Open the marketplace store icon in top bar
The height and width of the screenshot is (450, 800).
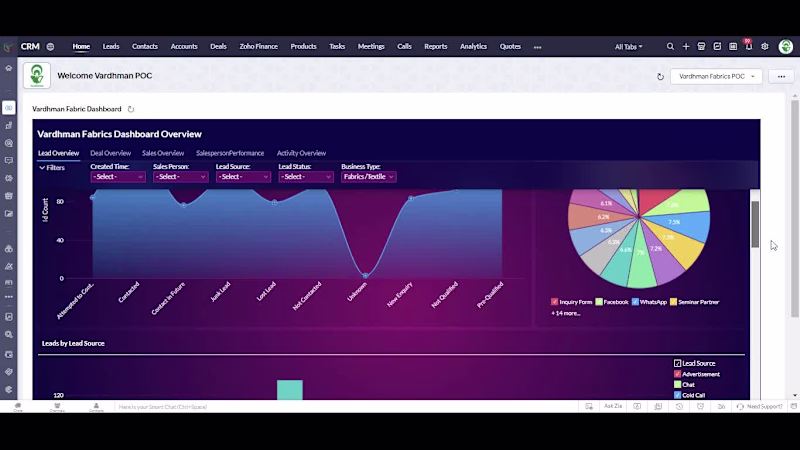[702, 46]
